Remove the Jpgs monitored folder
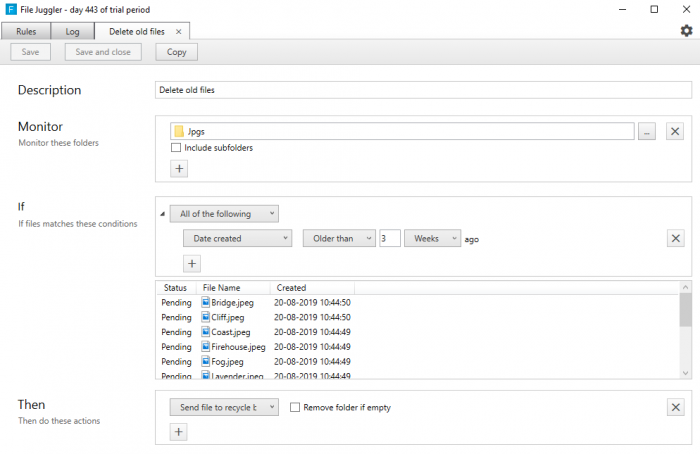 [675, 131]
